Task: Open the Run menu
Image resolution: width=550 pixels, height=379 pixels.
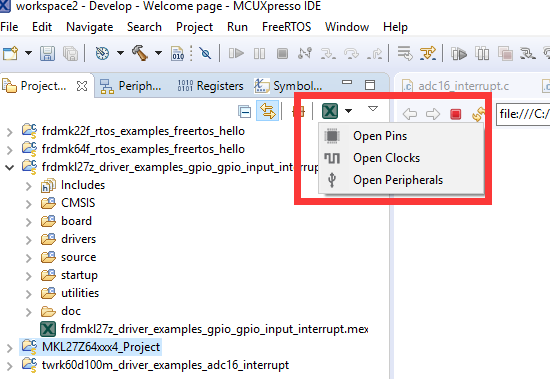Action: point(237,27)
